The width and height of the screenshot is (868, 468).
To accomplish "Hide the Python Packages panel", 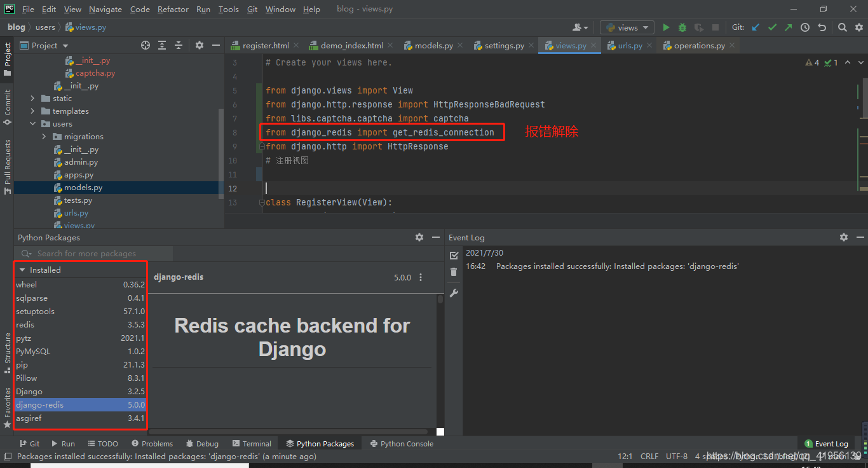I will click(435, 237).
